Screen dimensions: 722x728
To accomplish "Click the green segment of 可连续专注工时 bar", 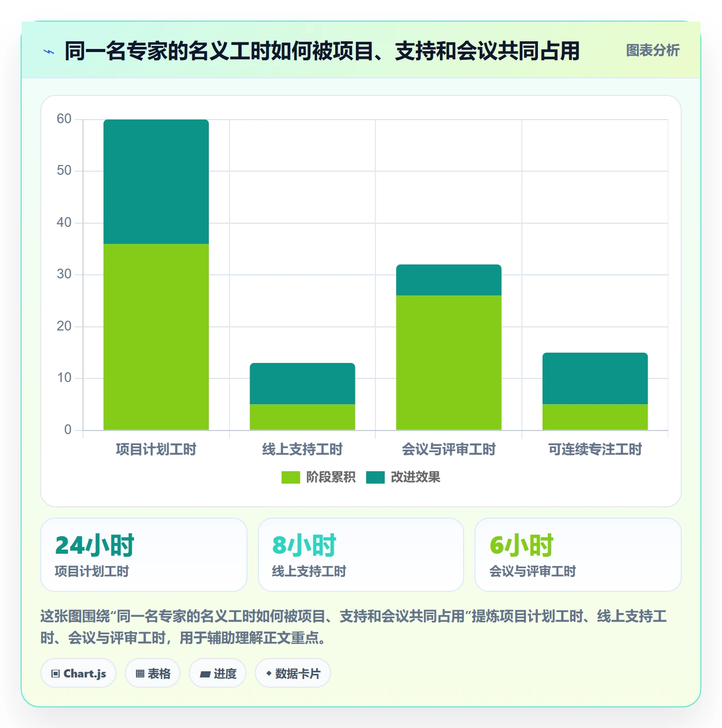I will (595, 417).
